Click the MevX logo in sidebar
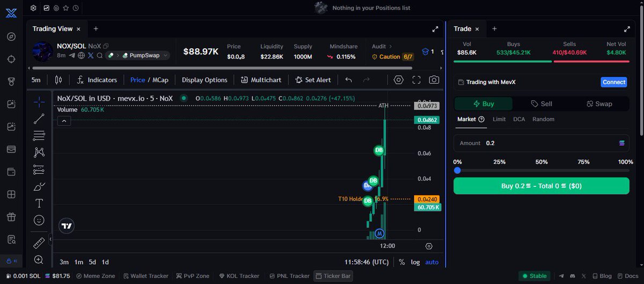 [x=12, y=13]
